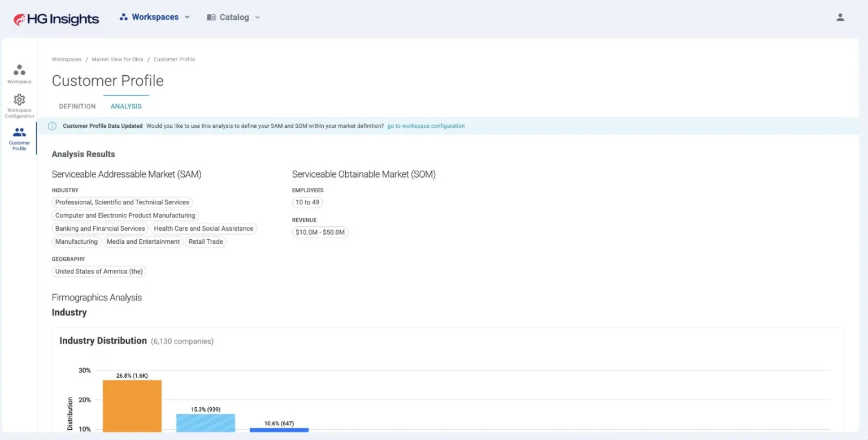Click the Retail Trade chip
The height and width of the screenshot is (440, 868).
point(206,241)
